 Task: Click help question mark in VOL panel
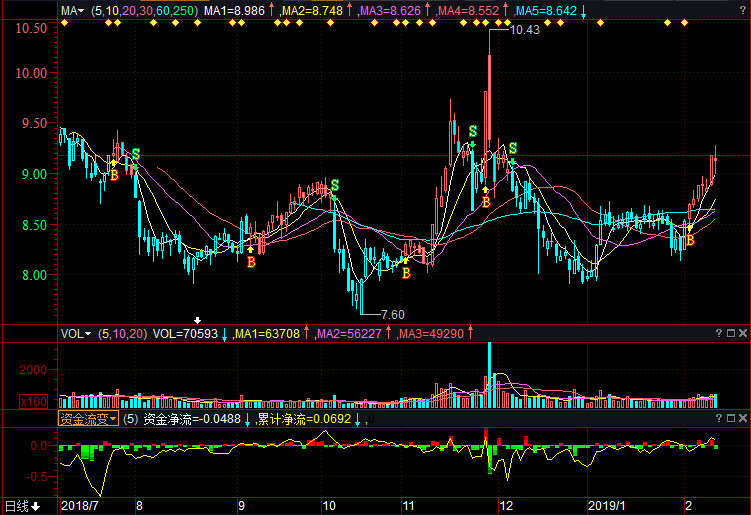(719, 333)
